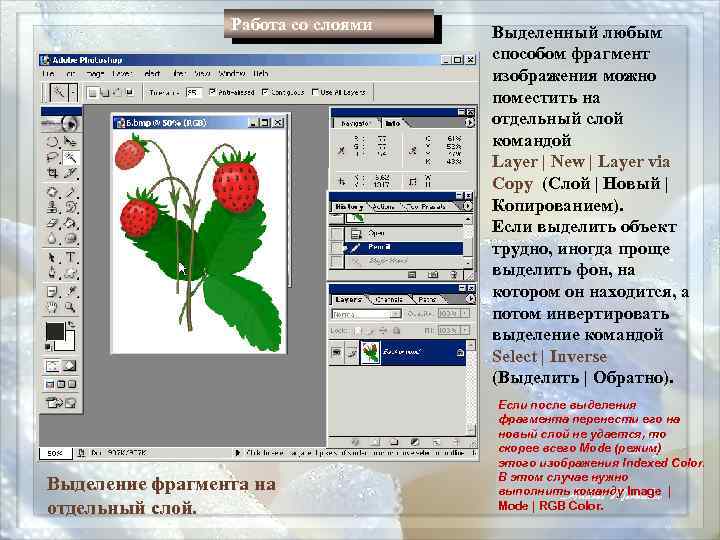Set history brush source beside Open state
Image resolution: width=720 pixels, height=540 pixels.
[337, 234]
